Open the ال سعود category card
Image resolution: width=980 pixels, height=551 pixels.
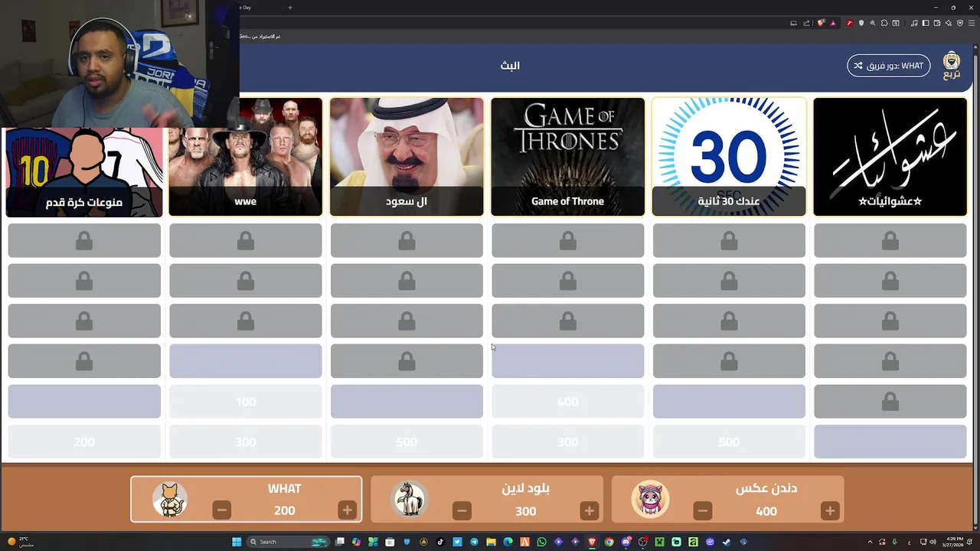click(x=407, y=157)
